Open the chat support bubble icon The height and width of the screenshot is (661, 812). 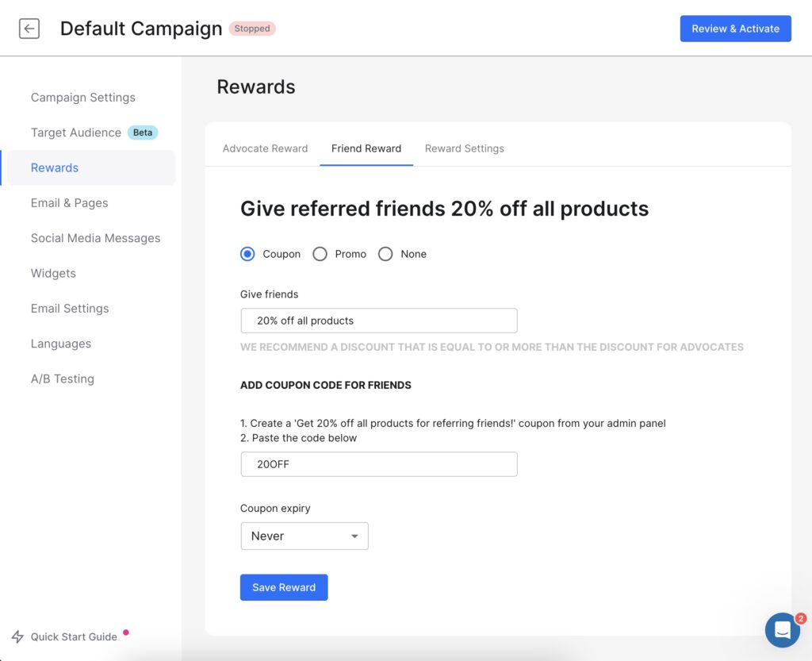[782, 630]
